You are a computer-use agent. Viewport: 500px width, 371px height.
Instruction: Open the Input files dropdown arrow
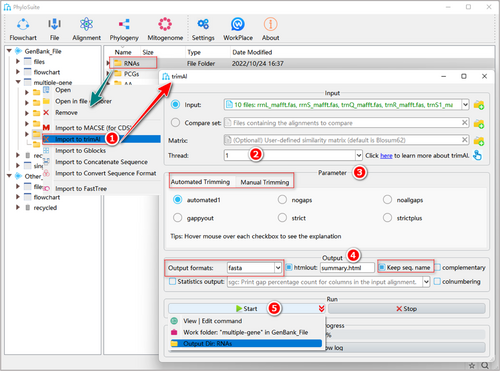pos(465,105)
